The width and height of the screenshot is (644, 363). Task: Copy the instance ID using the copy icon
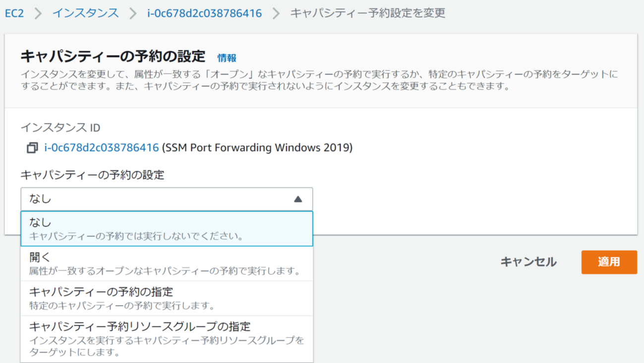(x=32, y=148)
